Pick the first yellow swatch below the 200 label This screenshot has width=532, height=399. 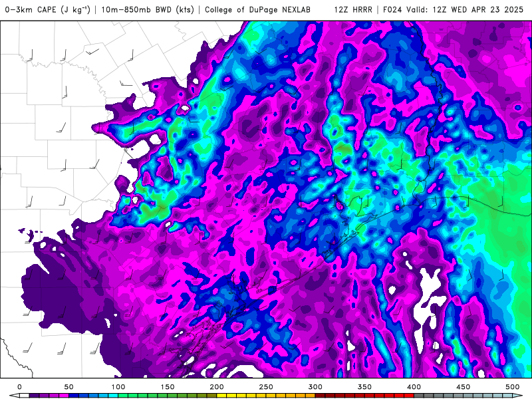(221, 396)
